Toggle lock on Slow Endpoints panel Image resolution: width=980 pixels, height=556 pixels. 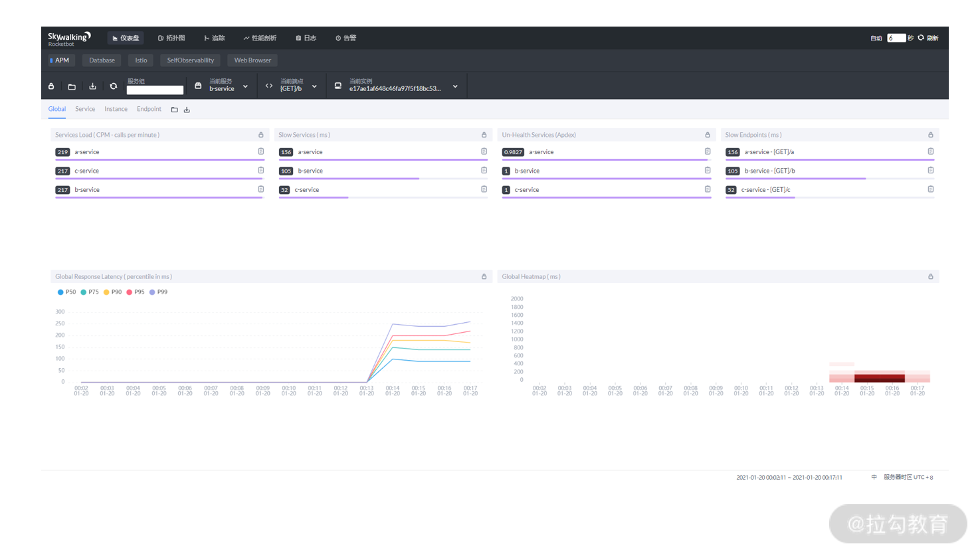click(x=931, y=135)
